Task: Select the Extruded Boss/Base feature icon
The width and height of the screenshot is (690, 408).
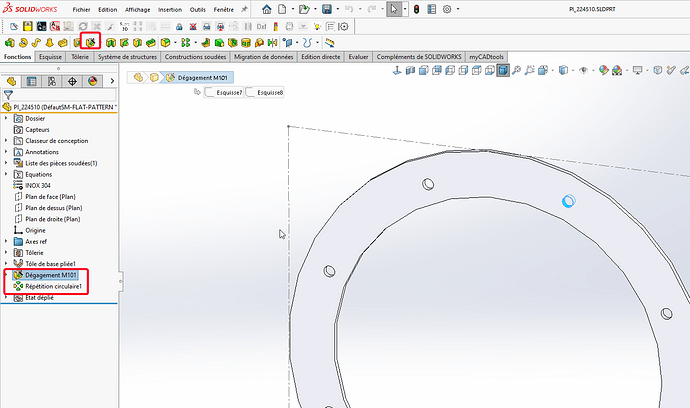Action: [10, 43]
